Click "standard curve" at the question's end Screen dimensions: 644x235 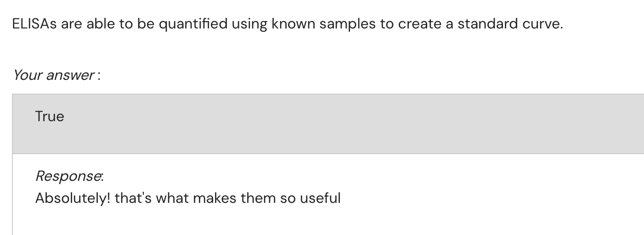[x=509, y=24]
